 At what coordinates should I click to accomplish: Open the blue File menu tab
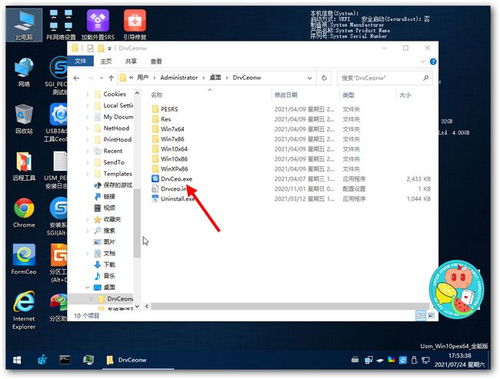80,61
